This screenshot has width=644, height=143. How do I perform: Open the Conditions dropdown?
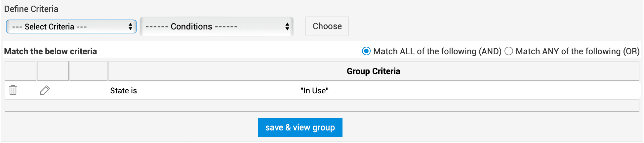click(x=217, y=26)
